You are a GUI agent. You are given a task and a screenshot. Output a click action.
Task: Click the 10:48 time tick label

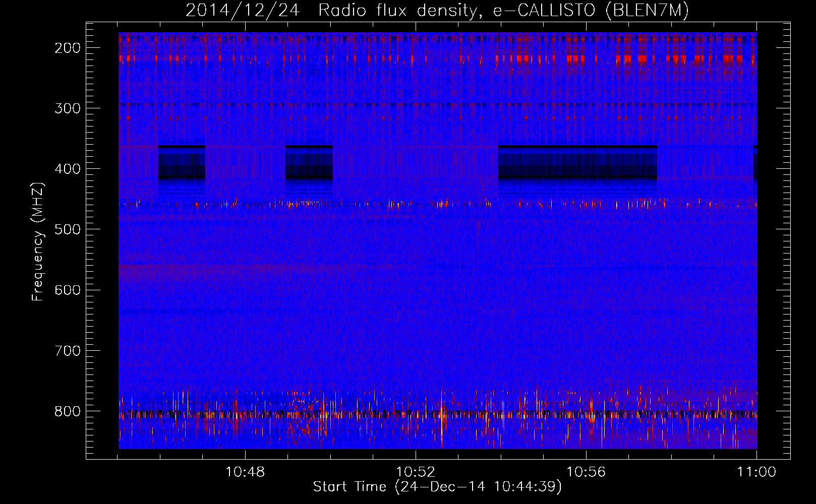point(245,472)
